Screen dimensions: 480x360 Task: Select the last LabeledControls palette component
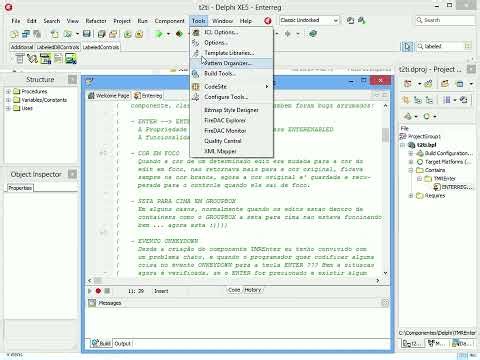pos(71,59)
